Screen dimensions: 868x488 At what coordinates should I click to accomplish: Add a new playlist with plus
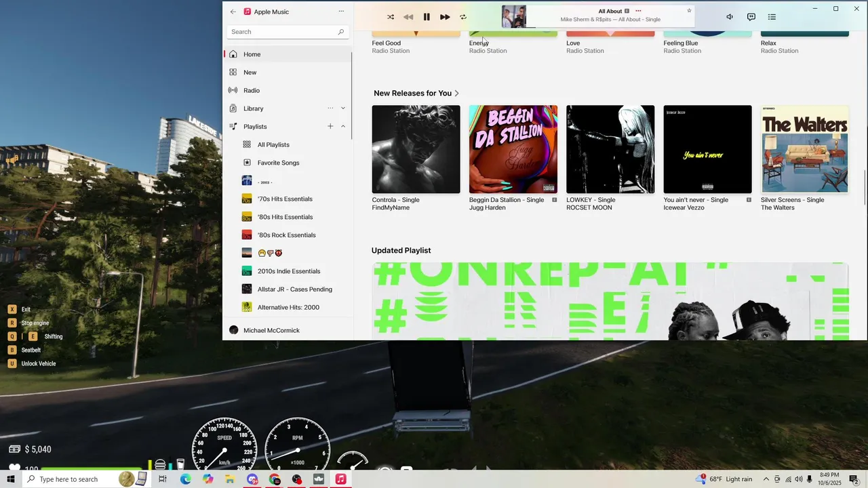pyautogui.click(x=330, y=127)
